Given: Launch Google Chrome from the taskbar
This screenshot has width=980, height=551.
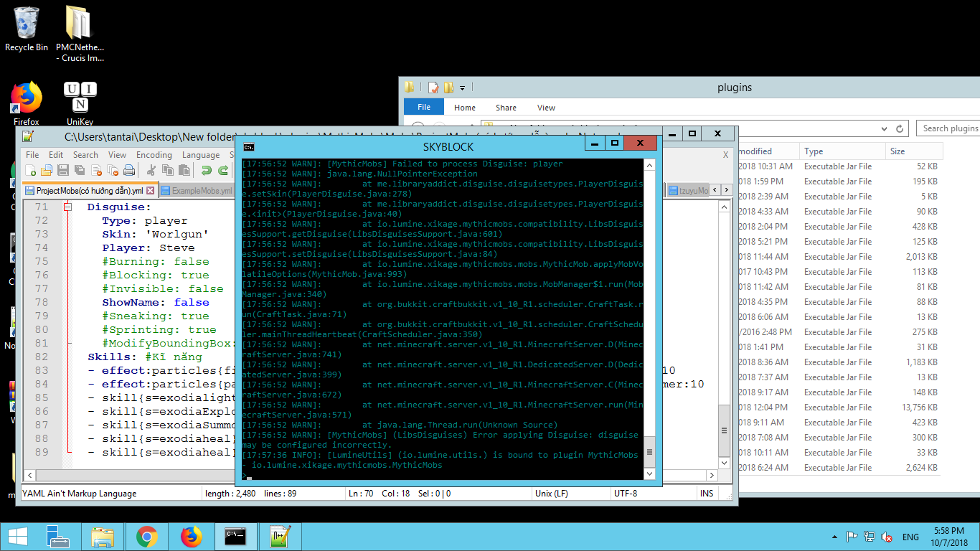Looking at the screenshot, I should point(147,537).
